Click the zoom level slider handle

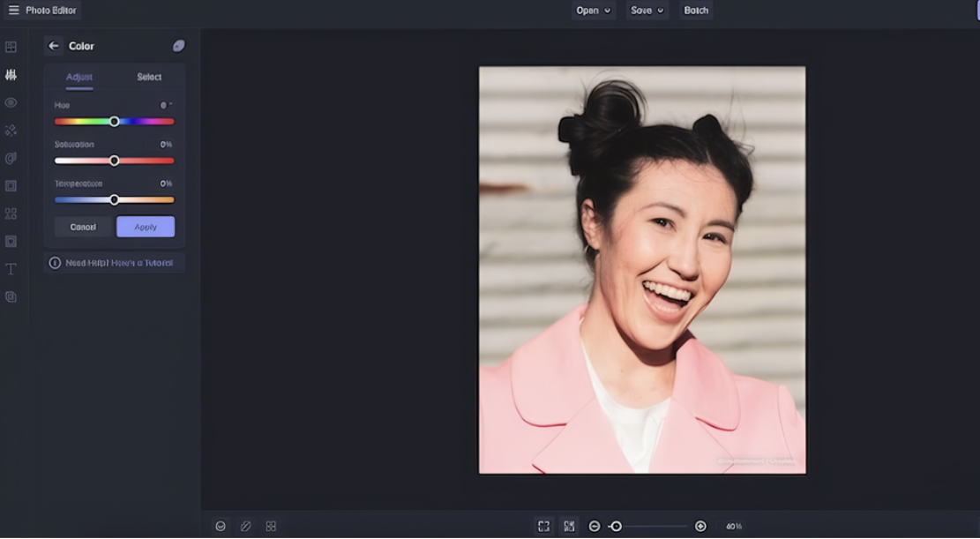click(x=617, y=527)
